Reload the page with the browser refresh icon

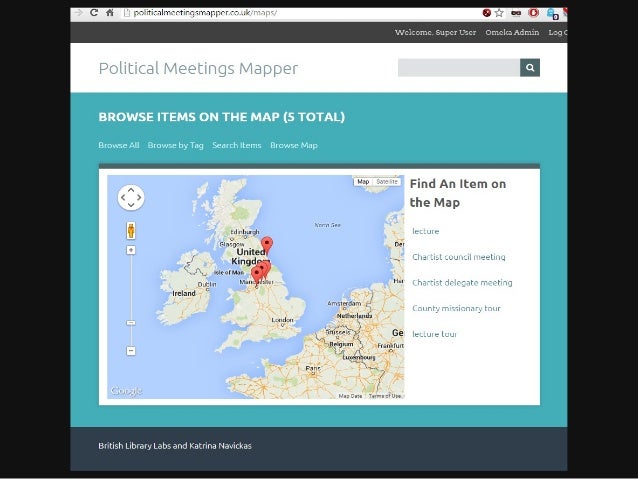(94, 13)
